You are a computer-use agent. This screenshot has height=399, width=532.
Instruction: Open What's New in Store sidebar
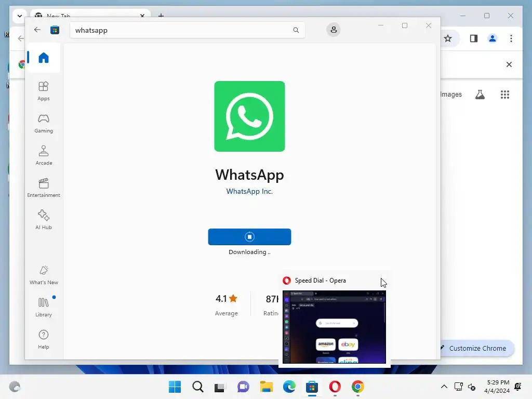point(44,275)
